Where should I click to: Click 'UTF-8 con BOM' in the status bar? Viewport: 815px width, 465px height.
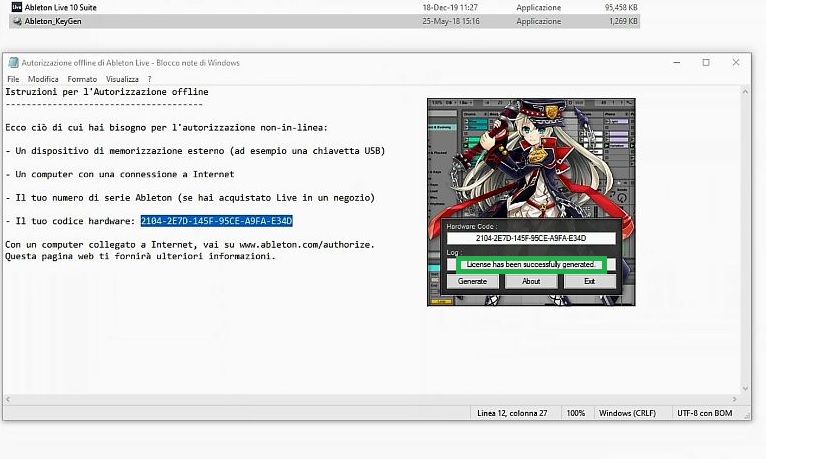[705, 413]
